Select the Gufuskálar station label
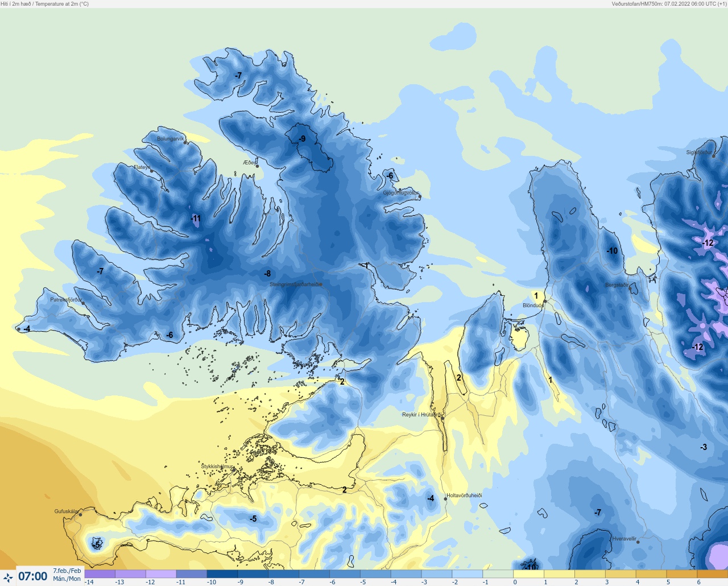 pos(66,511)
